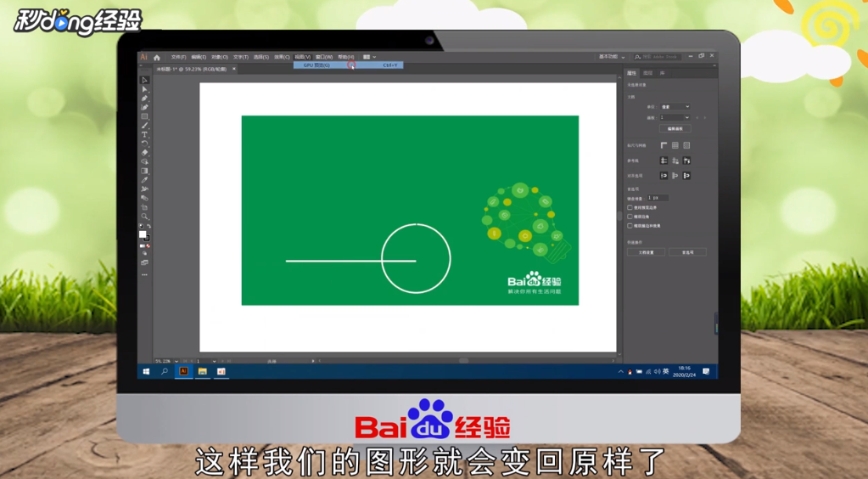
Task: Click the drawing mode icon in toolbar
Action: [x=144, y=253]
